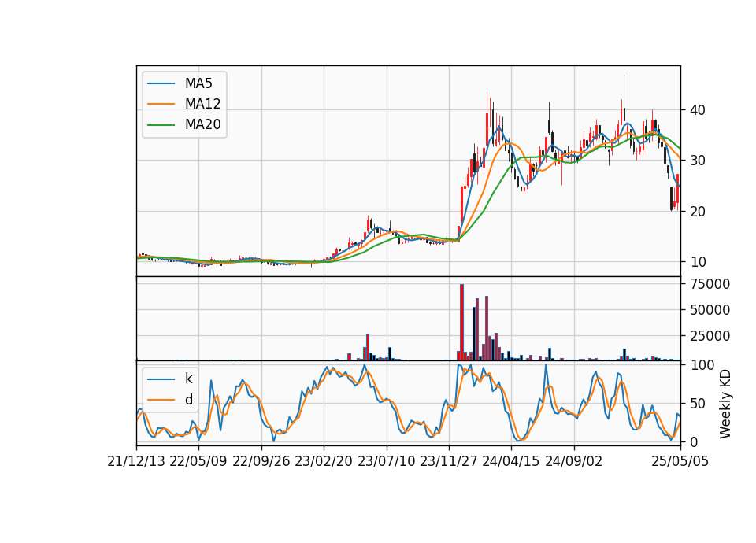Screen dimensions: 756x543
Task: Click the 22/09/26 date tick label
Action: 261,461
